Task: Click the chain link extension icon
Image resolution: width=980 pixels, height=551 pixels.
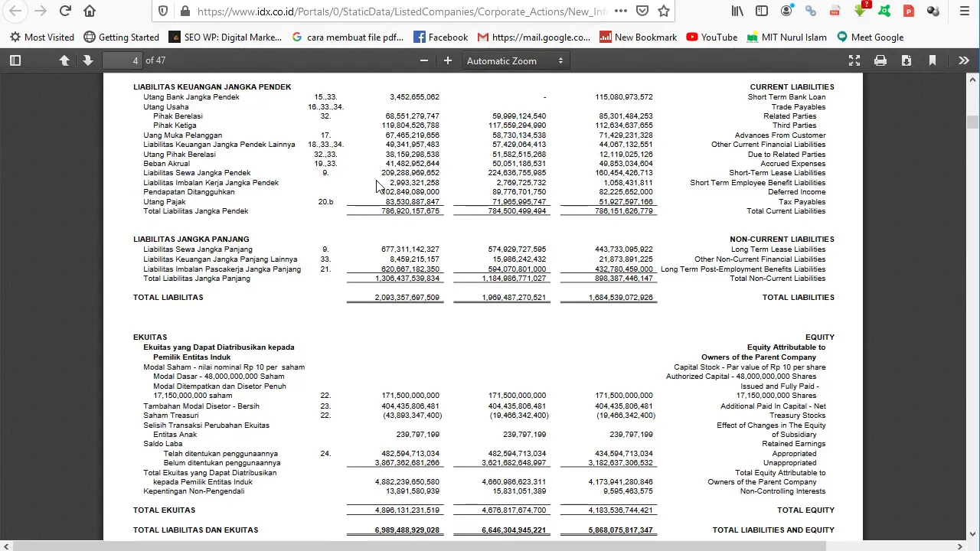Action: (811, 11)
